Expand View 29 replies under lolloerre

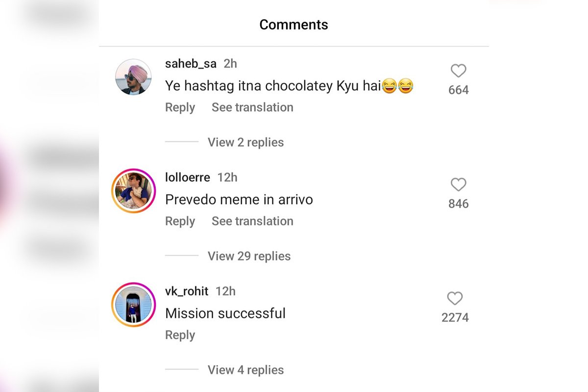point(249,256)
